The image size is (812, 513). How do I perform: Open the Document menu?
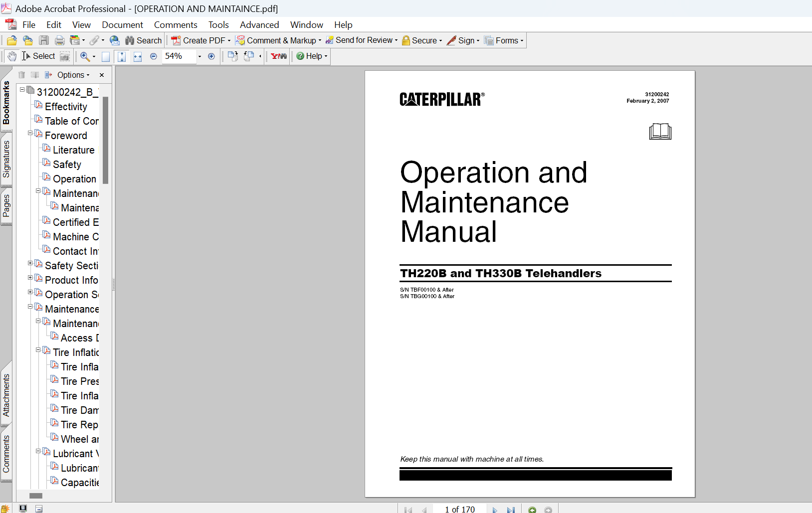122,24
